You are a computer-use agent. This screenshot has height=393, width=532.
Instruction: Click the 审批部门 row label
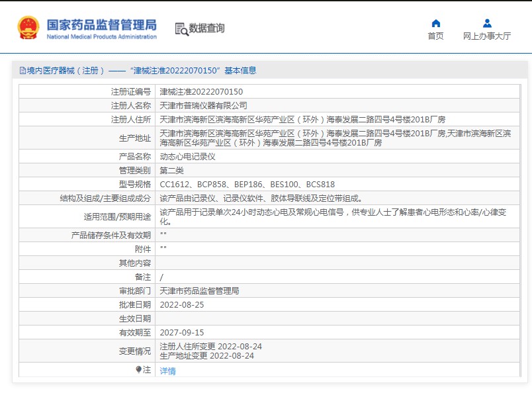(x=135, y=291)
